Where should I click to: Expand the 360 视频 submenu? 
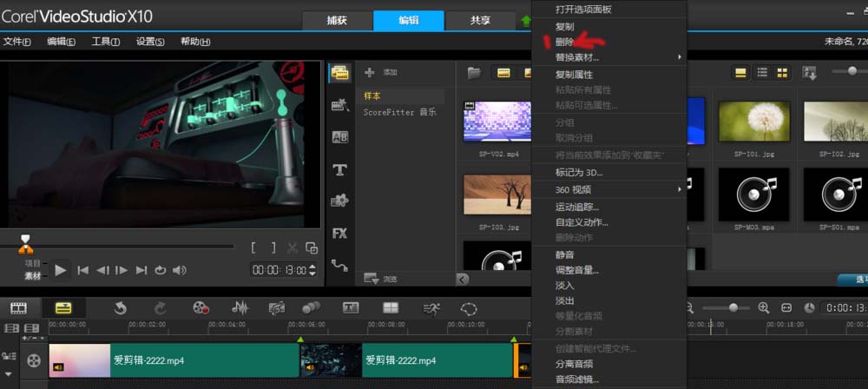(608, 189)
